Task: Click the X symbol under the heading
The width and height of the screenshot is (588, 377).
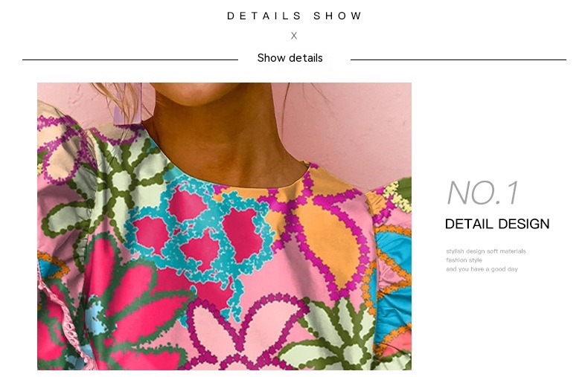Action: click(294, 36)
